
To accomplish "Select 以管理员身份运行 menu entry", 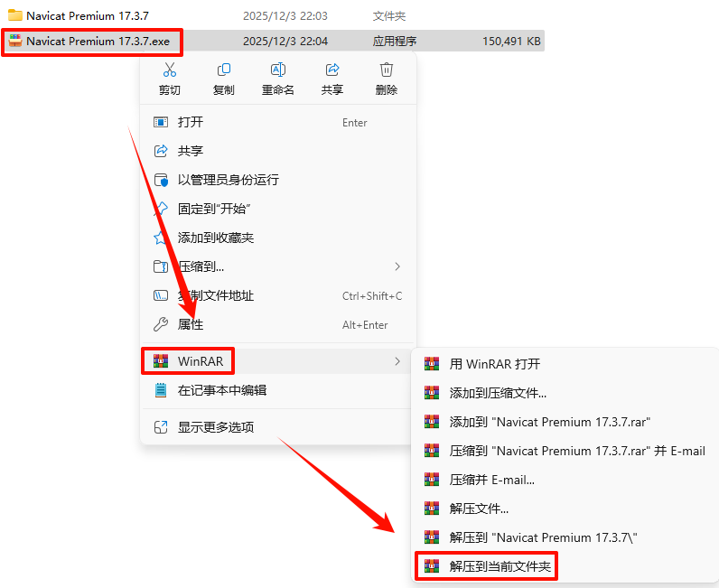I will pyautogui.click(x=278, y=180).
